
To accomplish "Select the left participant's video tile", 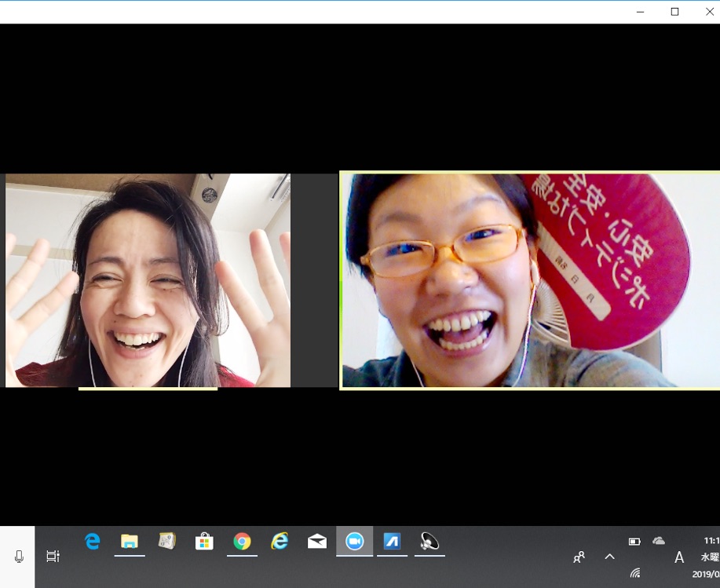I will 148,280.
